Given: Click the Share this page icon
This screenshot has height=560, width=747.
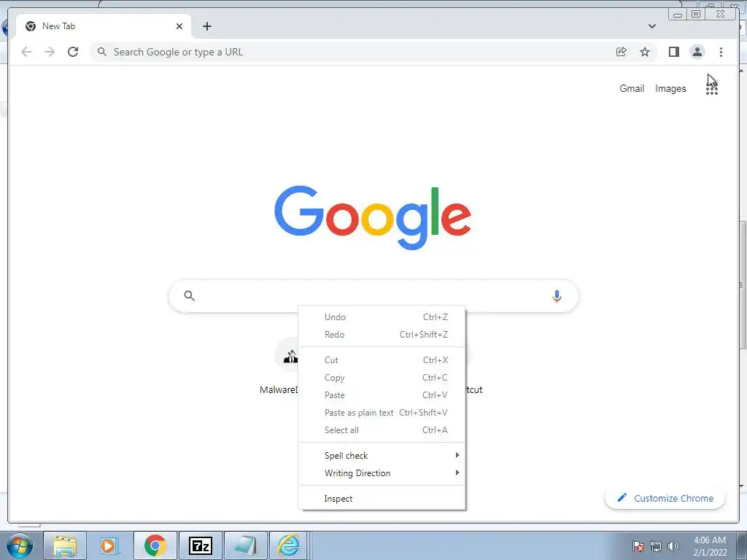Looking at the screenshot, I should 622,52.
